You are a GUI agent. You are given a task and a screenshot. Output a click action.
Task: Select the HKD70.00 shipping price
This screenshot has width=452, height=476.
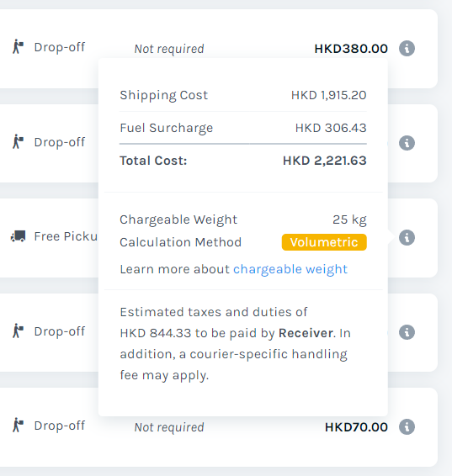[x=356, y=427]
